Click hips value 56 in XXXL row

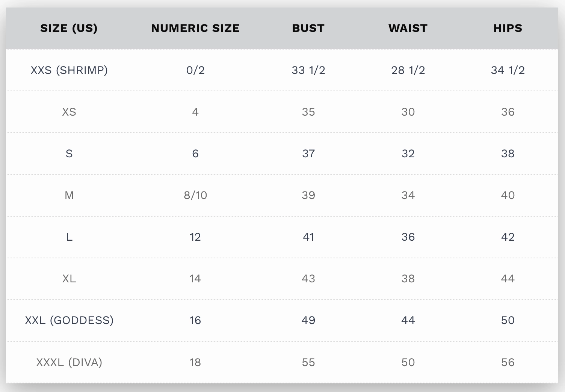point(508,362)
